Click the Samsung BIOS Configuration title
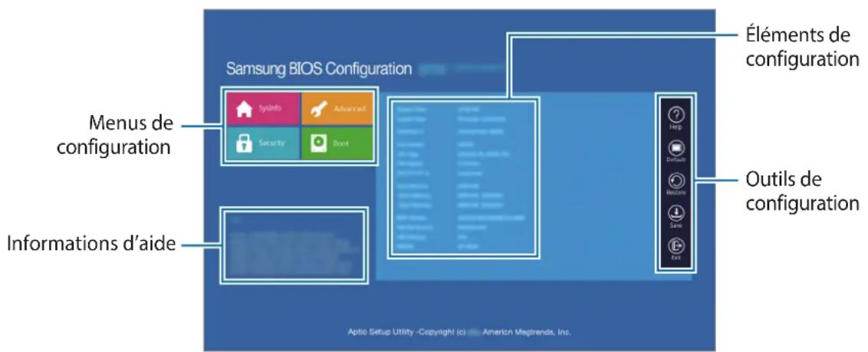The width and height of the screenshot is (868, 352). pyautogui.click(x=319, y=70)
